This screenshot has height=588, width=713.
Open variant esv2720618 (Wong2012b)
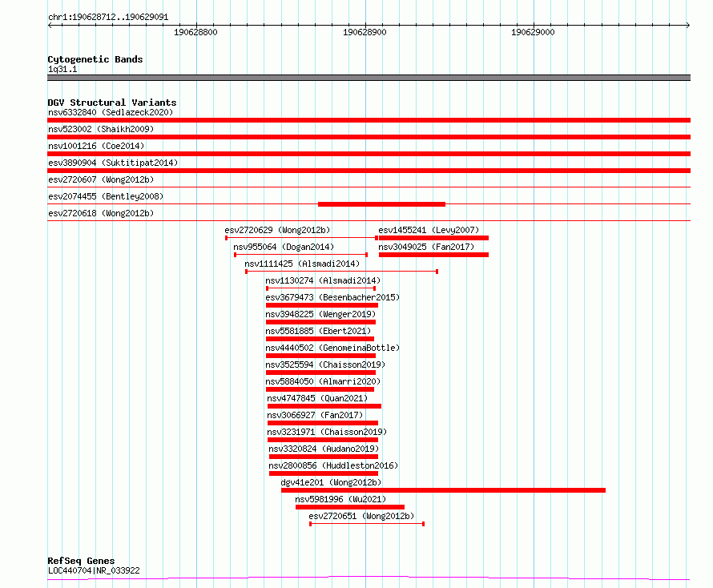101,213
